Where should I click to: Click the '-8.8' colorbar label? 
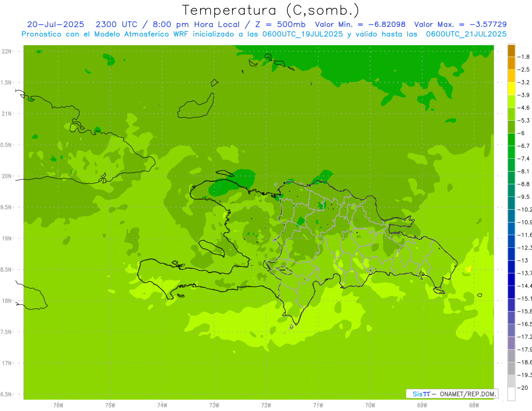[x=524, y=184]
